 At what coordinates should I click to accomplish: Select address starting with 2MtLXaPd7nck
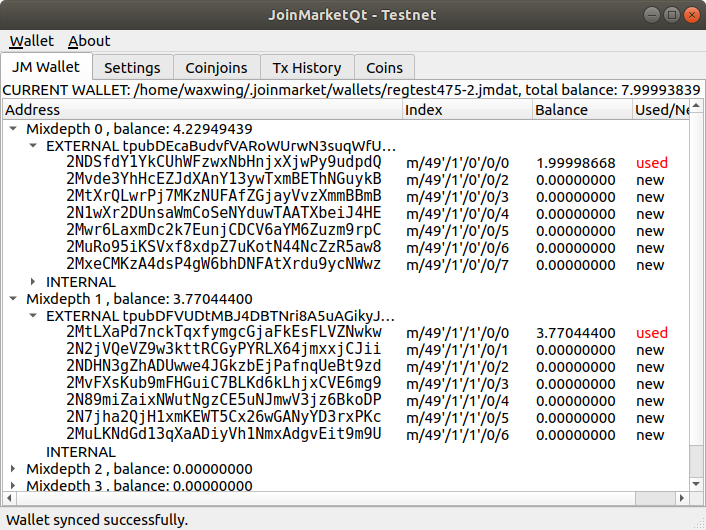point(224,333)
